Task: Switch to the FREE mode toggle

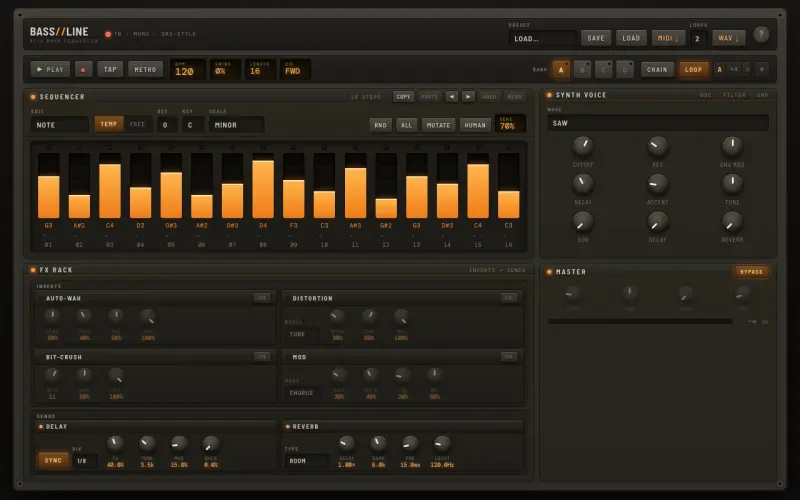Action: (137, 124)
